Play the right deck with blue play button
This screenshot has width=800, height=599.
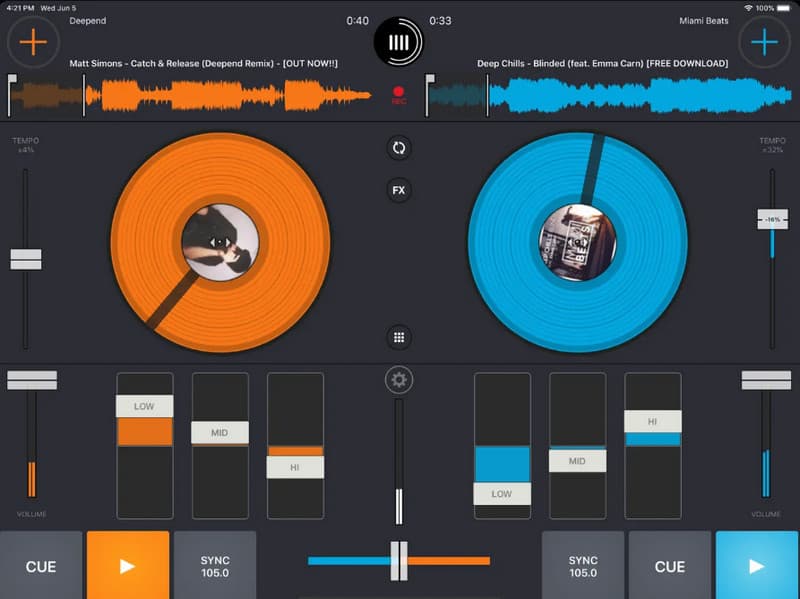click(x=757, y=566)
